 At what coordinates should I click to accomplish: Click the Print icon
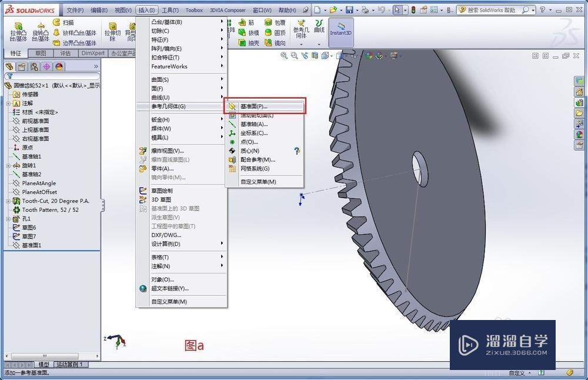365,10
